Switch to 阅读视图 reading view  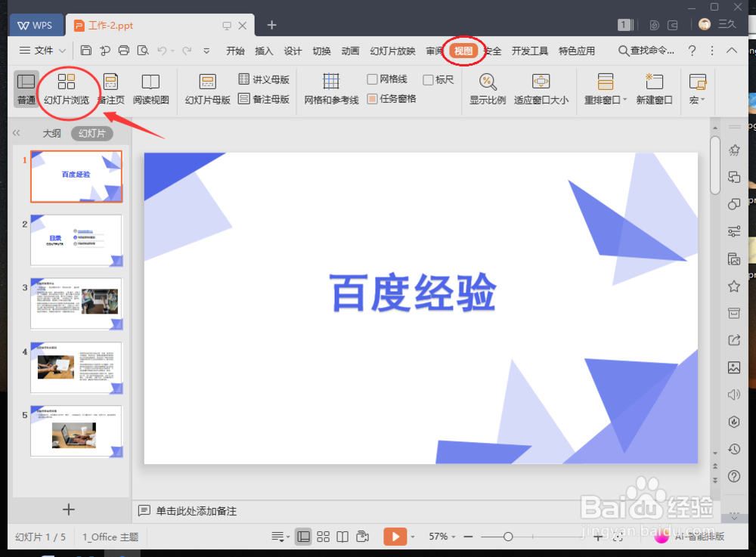pyautogui.click(x=151, y=89)
